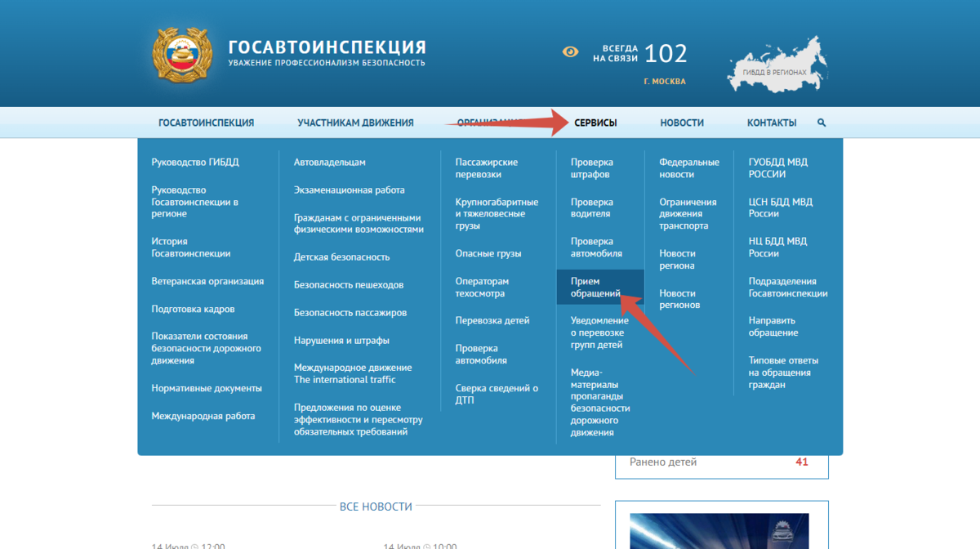Open Уведомление о перевозке групп детей
The image size is (980, 549).
(x=599, y=333)
